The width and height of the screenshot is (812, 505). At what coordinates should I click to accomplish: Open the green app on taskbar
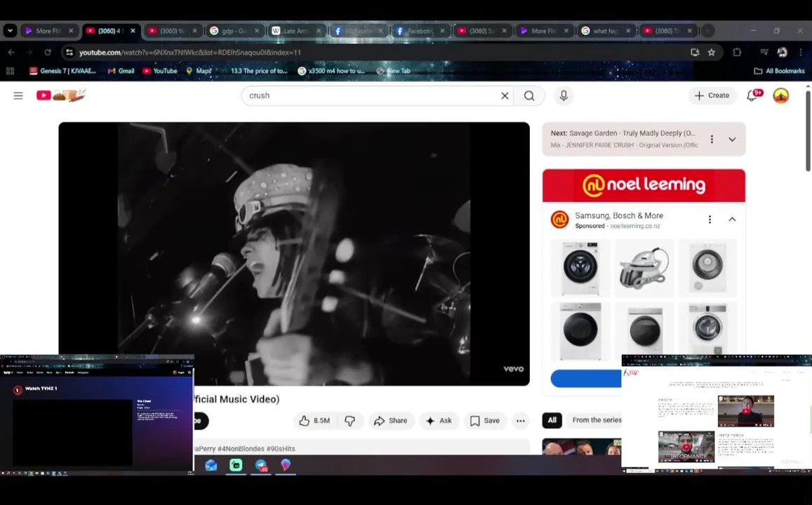tap(236, 465)
